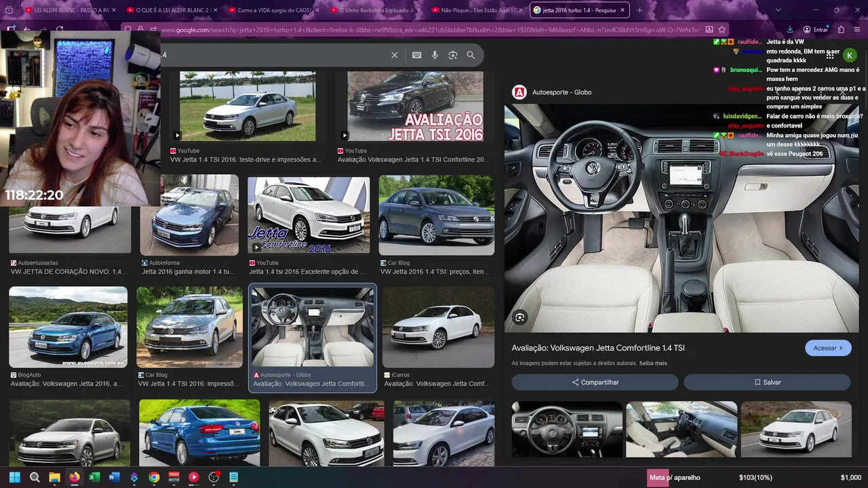Open iCarros white Jetta image result

[x=438, y=327]
